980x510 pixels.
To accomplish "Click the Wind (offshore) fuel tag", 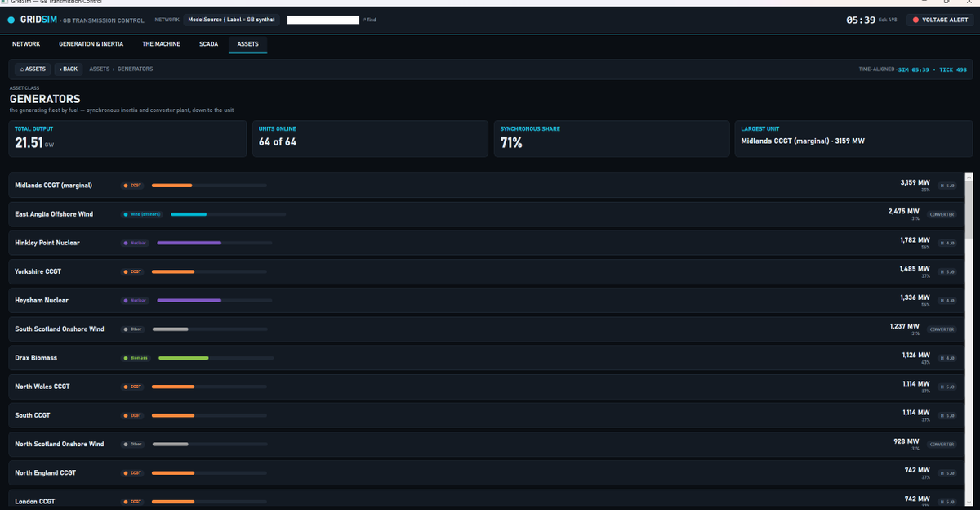I will pyautogui.click(x=142, y=214).
